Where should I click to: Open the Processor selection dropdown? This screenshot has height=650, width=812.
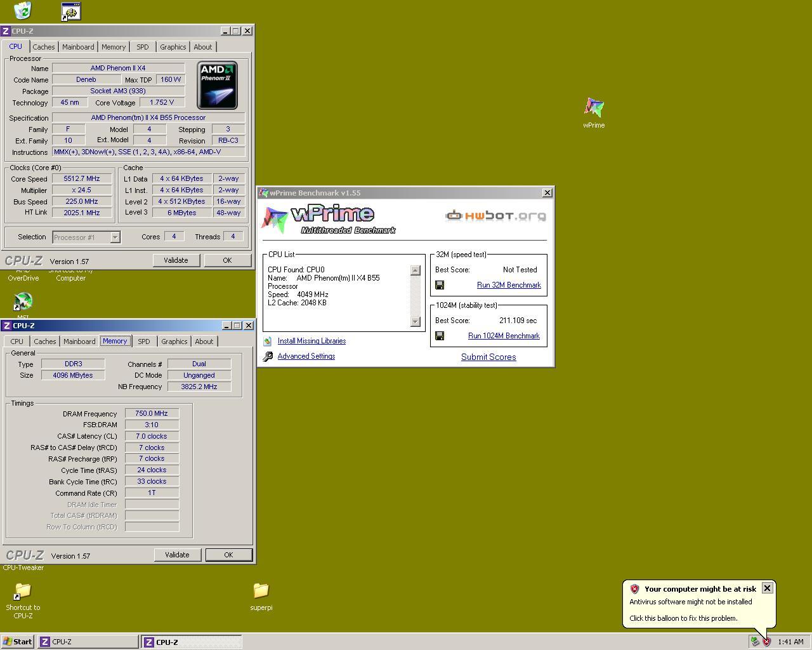tap(115, 237)
